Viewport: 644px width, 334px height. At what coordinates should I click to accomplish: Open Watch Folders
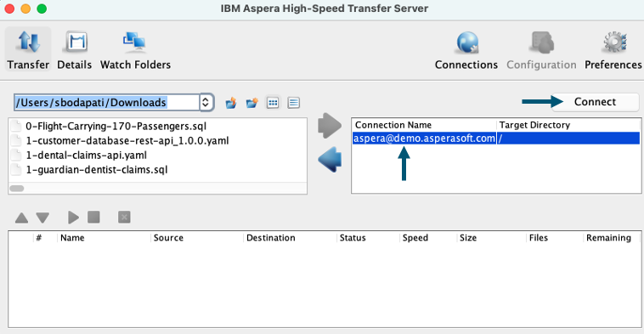pos(135,50)
